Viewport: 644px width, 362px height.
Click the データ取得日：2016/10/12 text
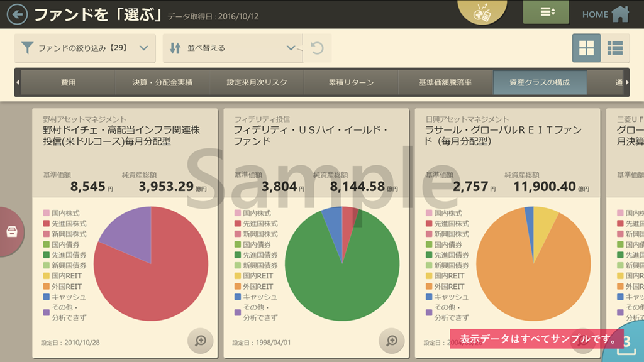tap(213, 16)
